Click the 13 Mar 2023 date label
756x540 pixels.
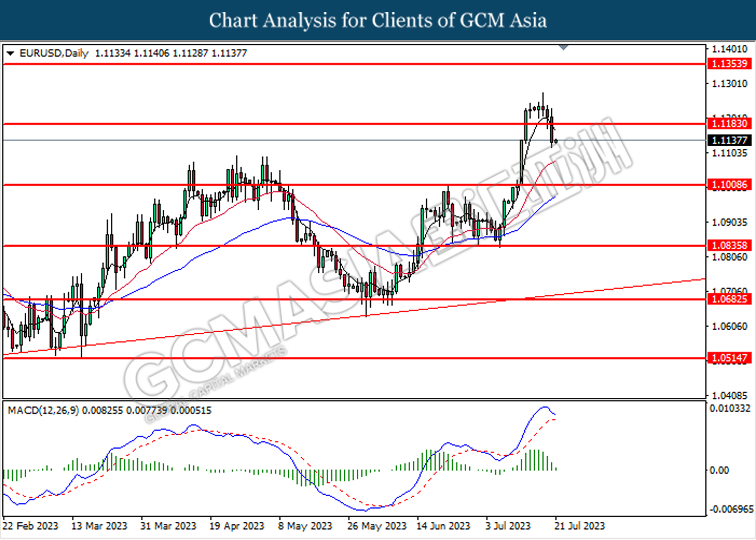(x=99, y=526)
